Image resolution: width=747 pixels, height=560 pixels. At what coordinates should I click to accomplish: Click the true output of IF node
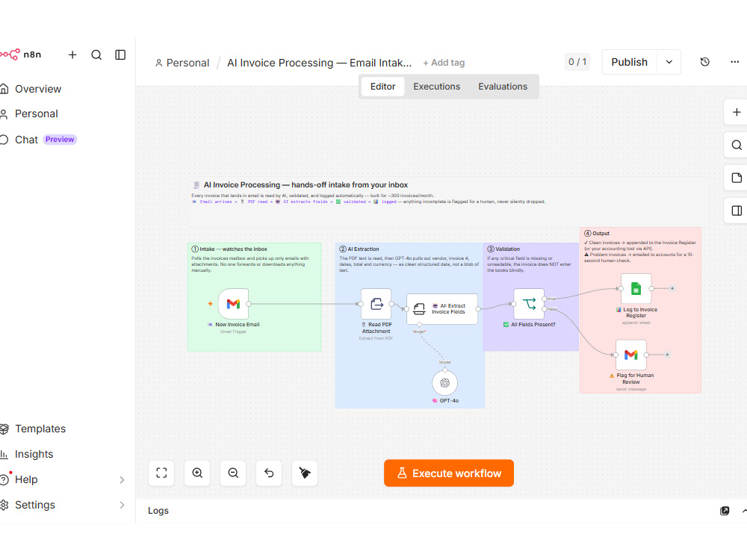[x=545, y=299]
